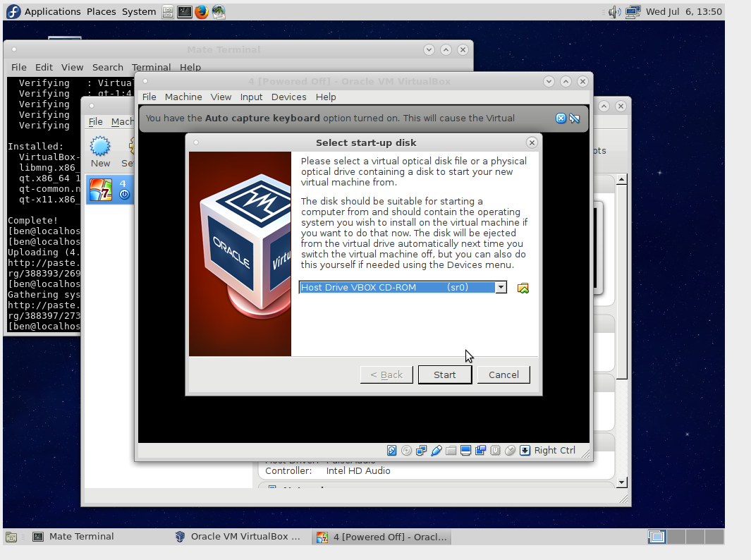Click the optical disk status icon

[407, 450]
